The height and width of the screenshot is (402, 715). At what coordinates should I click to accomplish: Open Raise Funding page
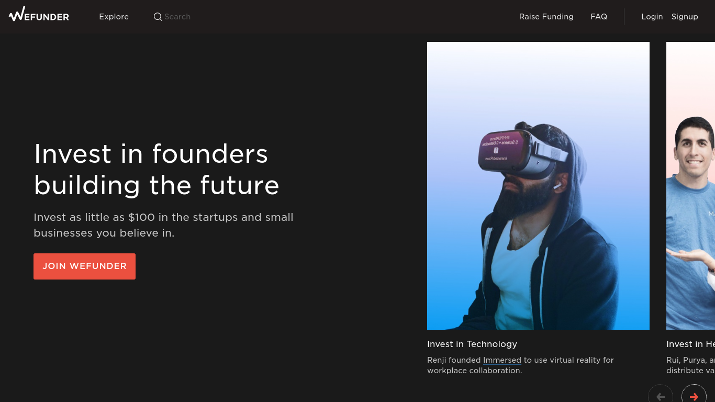(546, 17)
